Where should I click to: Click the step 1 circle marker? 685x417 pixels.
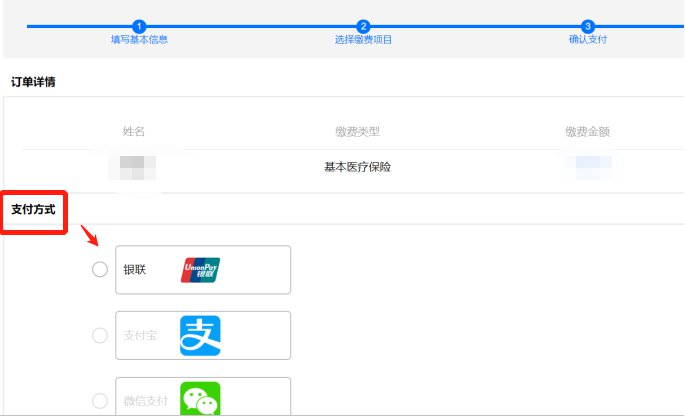point(139,26)
